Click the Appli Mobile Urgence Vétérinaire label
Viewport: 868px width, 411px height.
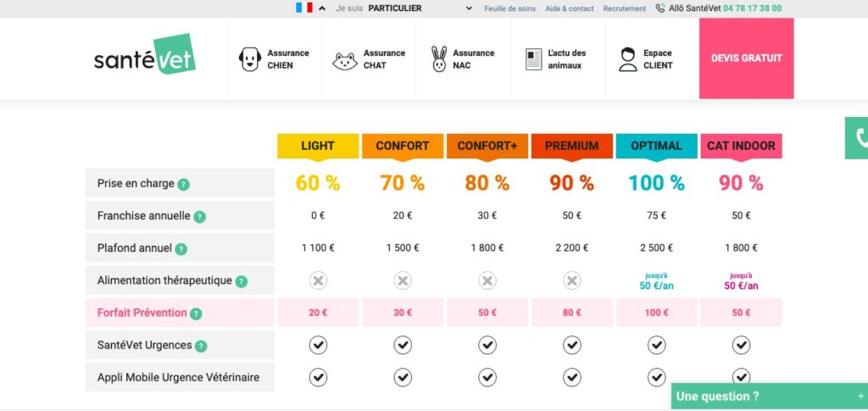(178, 378)
